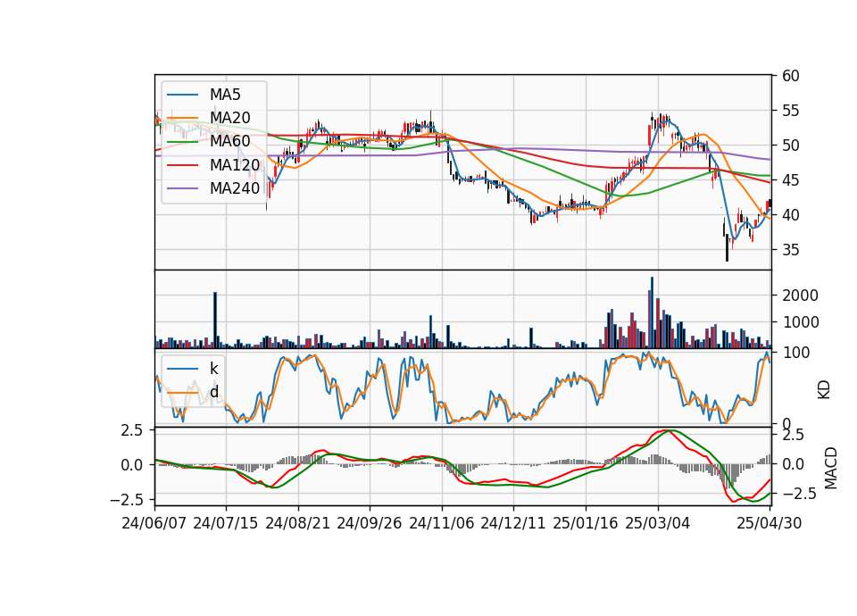The height and width of the screenshot is (616, 857).
Task: Click the price axis value 50
Action: pos(790,146)
